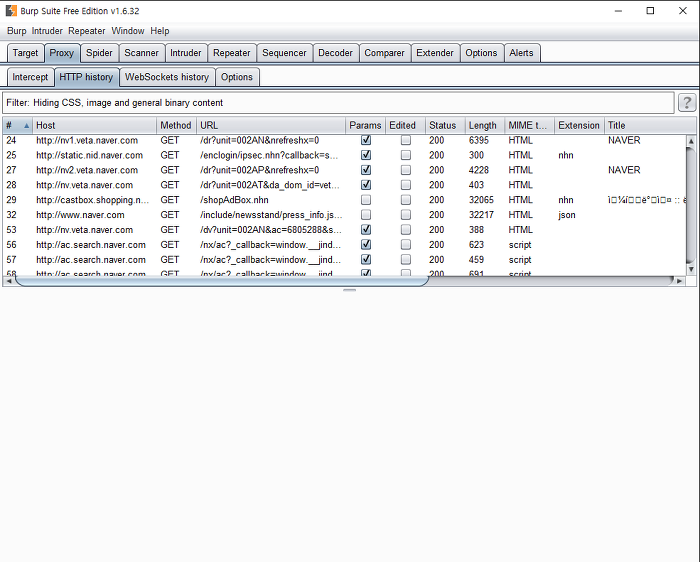This screenshot has width=700, height=562.
Task: Switch to the Target tab
Action: [x=25, y=53]
